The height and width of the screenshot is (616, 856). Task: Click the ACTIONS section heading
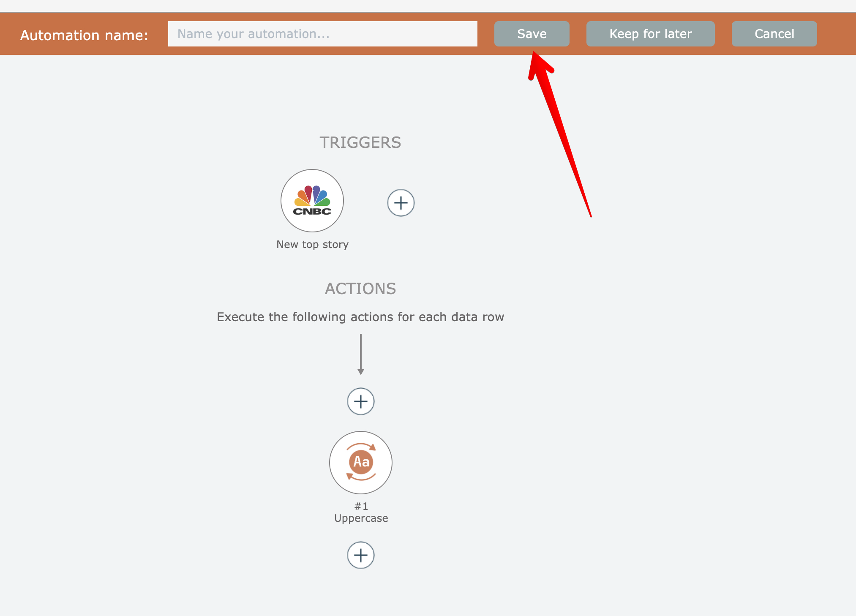360,289
